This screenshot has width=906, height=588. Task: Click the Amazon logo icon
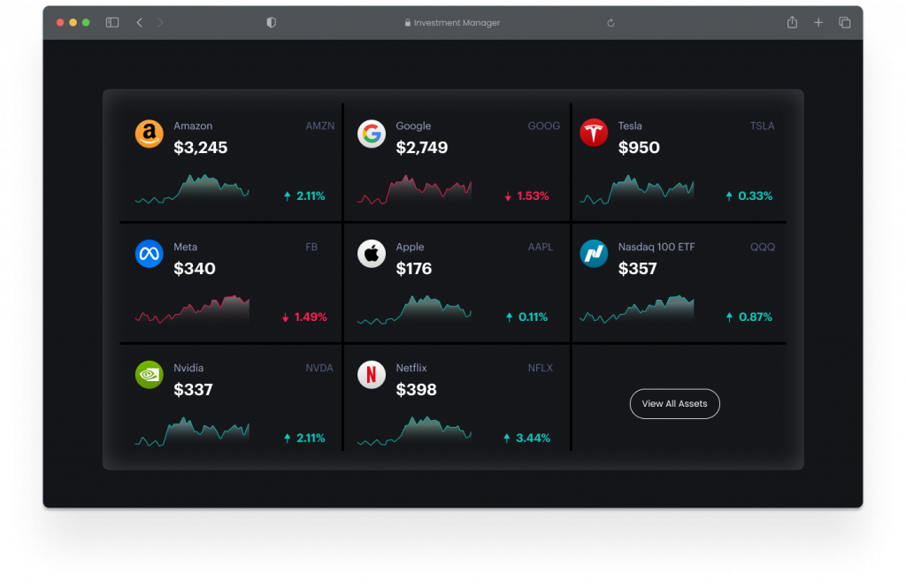(149, 134)
